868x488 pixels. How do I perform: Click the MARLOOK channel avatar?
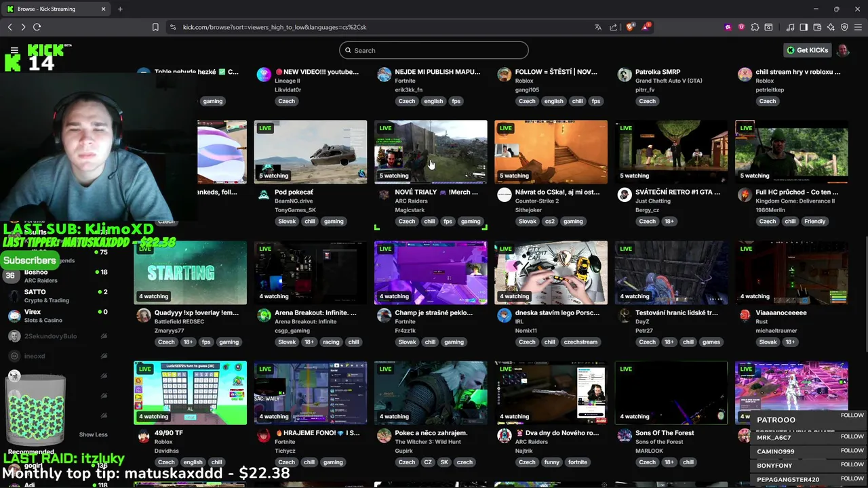625,436
